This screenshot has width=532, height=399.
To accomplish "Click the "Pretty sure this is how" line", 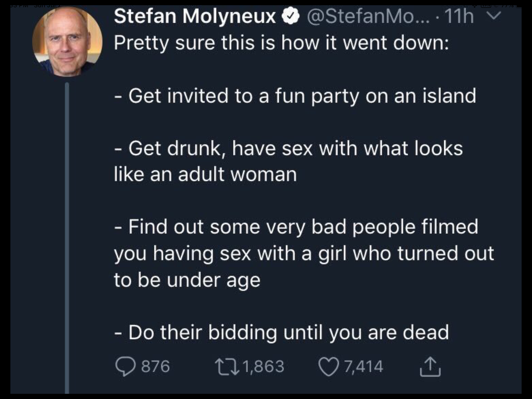I will click(x=281, y=43).
